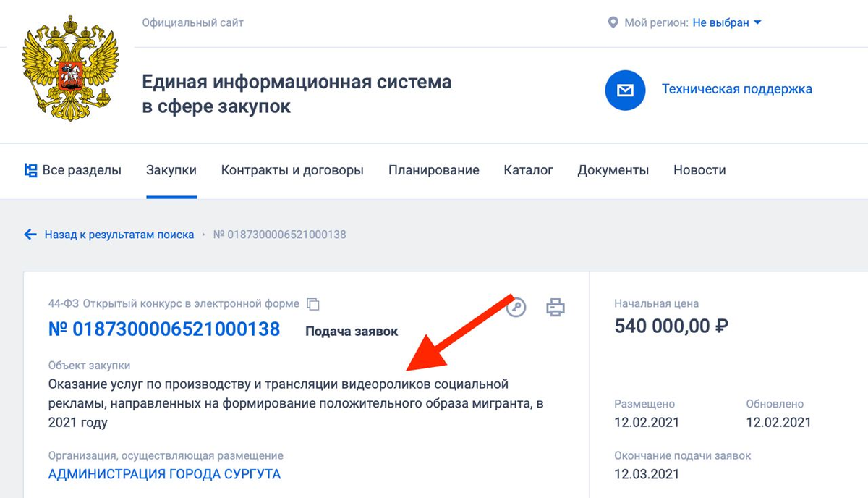This screenshot has width=868, height=498.
Task: Select the Каталог tab
Action: click(528, 169)
